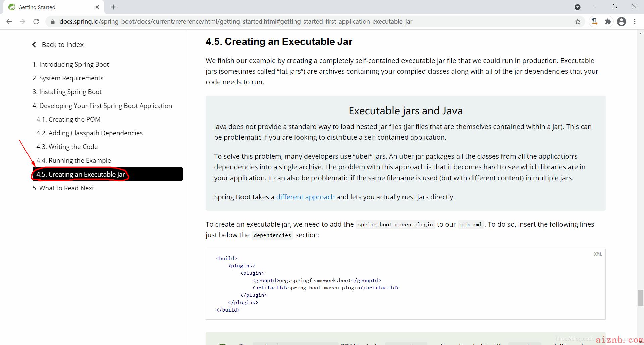The width and height of the screenshot is (644, 345).
Task: Open 3. Installing Spring Boot
Action: pos(67,92)
